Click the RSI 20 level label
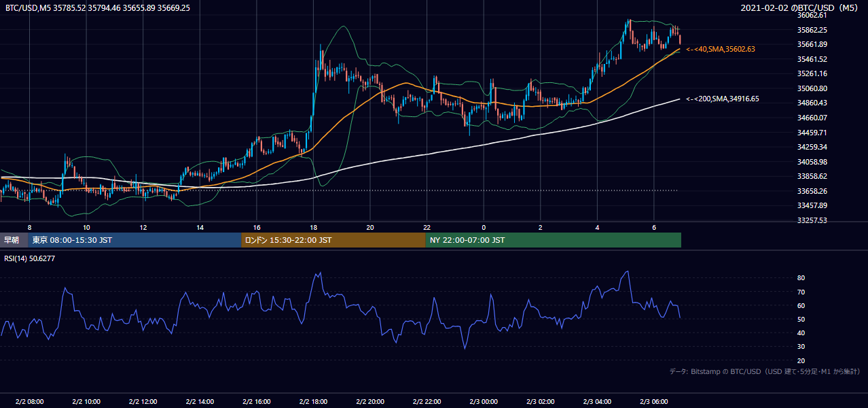Viewport: 868px width, 408px height. [801, 360]
